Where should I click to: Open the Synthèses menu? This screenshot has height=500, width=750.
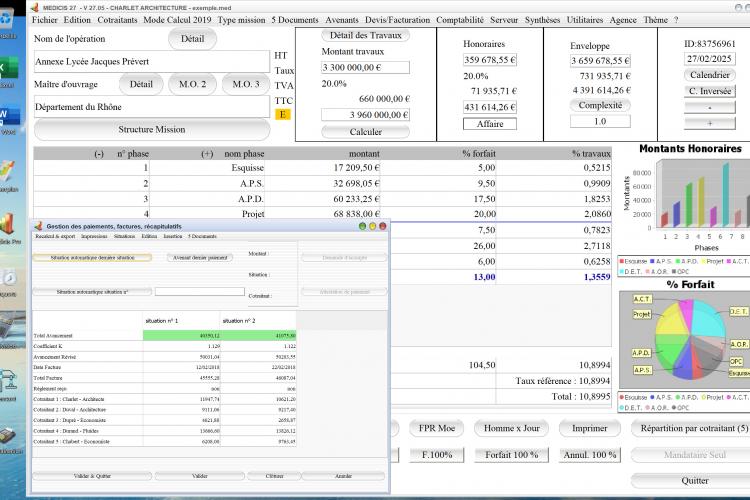click(x=542, y=20)
